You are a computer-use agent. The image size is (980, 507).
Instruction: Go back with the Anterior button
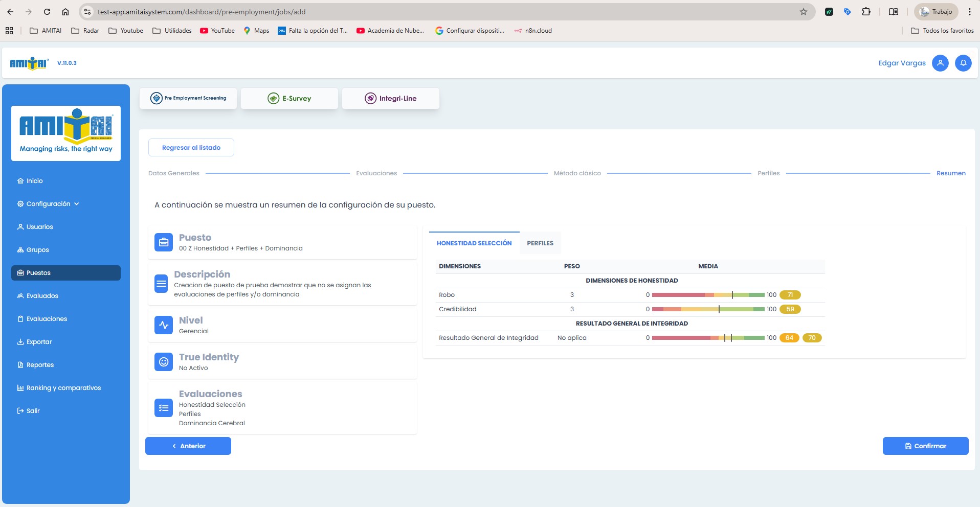188,446
